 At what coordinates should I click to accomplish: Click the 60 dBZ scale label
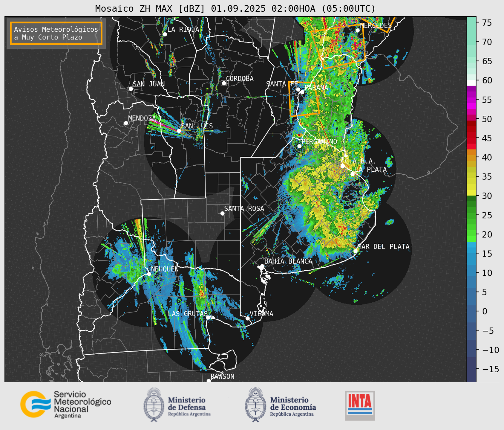[486, 80]
